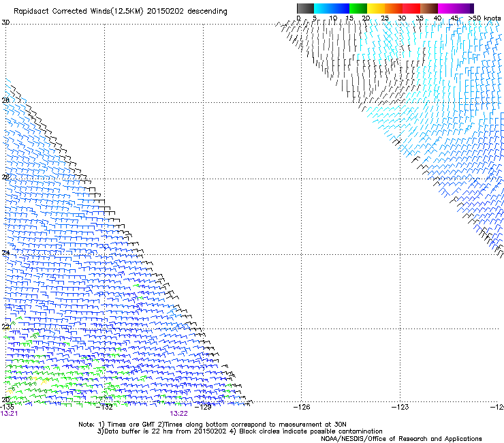The width and height of the screenshot is (504, 443).
Task: Click the dark blue 10-15 knots swatch
Action: click(341, 8)
